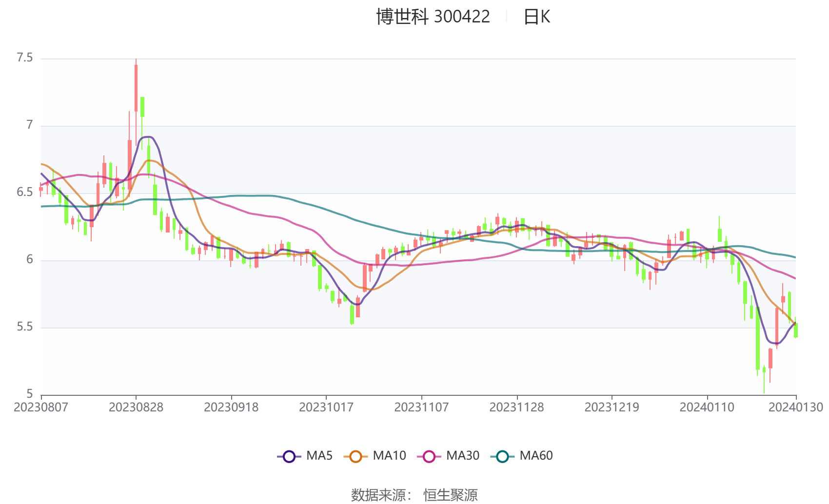Image resolution: width=829 pixels, height=504 pixels.
Task: Click the 5.5 y-axis value
Action: coord(25,327)
